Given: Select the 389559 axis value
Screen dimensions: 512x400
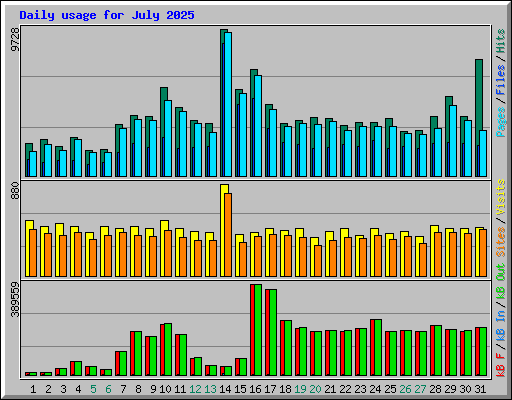Looking at the screenshot, I should pos(15,299).
